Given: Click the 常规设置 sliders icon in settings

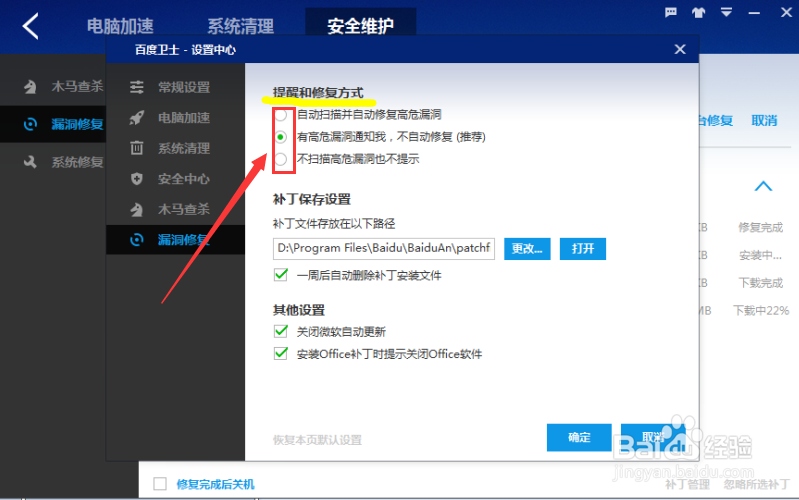Looking at the screenshot, I should coord(137,87).
